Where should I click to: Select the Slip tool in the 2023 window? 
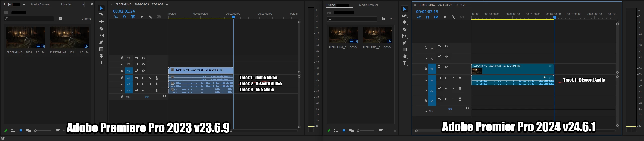(101, 35)
